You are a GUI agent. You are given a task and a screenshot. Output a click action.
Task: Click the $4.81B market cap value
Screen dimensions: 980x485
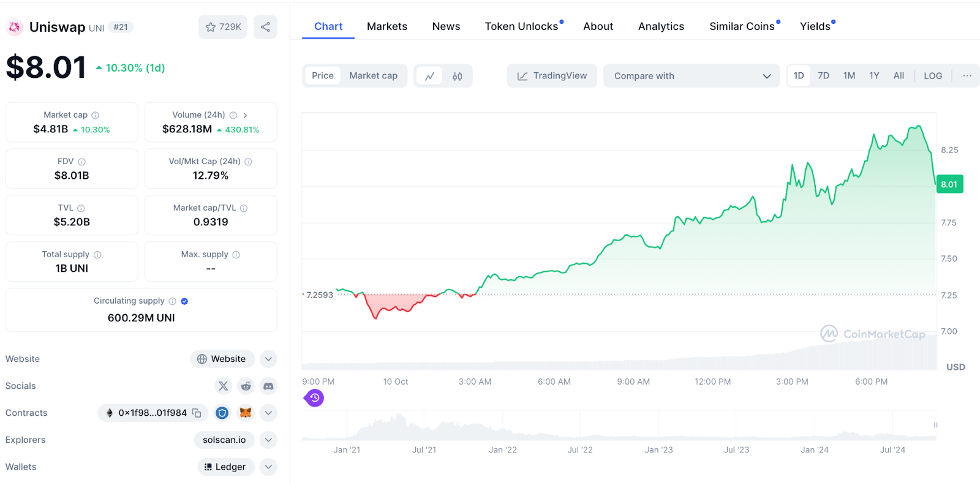tap(51, 129)
